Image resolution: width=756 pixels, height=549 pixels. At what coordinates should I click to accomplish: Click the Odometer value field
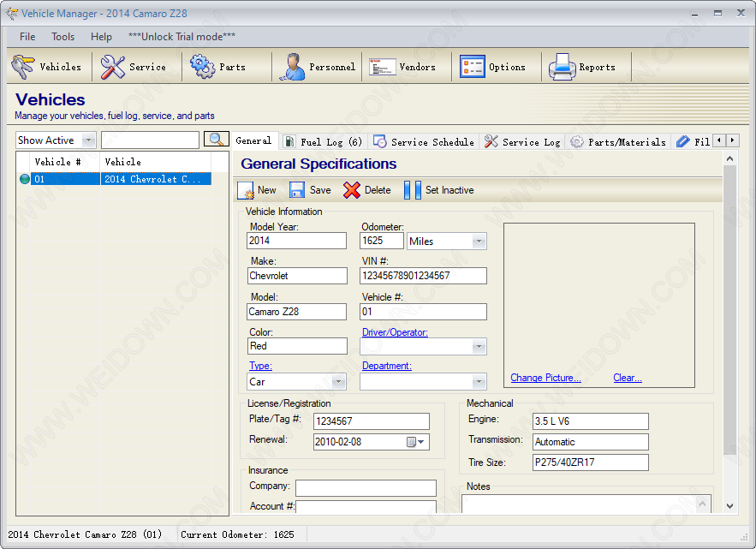[381, 241]
